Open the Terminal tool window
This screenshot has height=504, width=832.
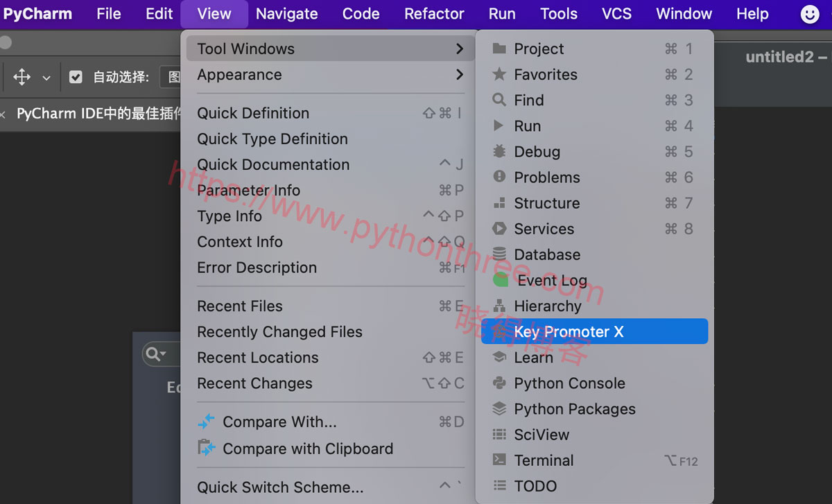click(544, 460)
